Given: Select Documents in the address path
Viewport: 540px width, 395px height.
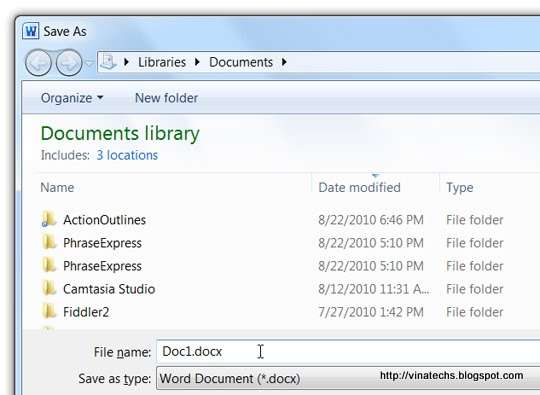Looking at the screenshot, I should point(241,62).
